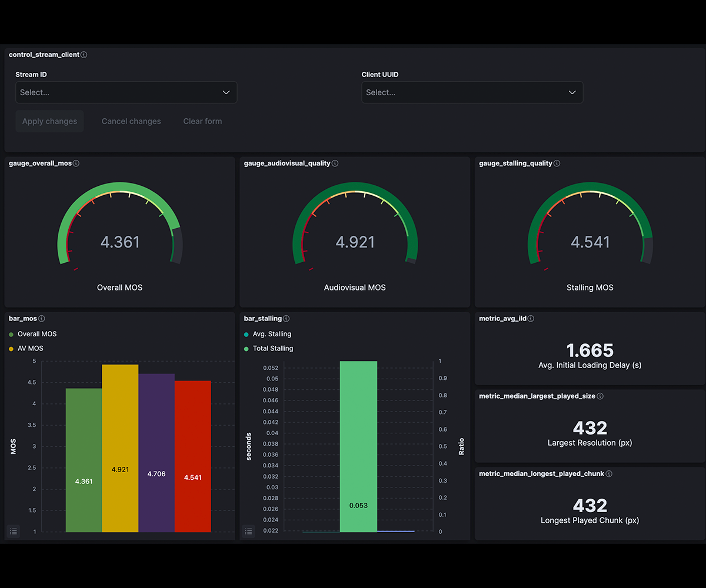Click the AV MOS legend color dot
The width and height of the screenshot is (706, 588).
11,349
